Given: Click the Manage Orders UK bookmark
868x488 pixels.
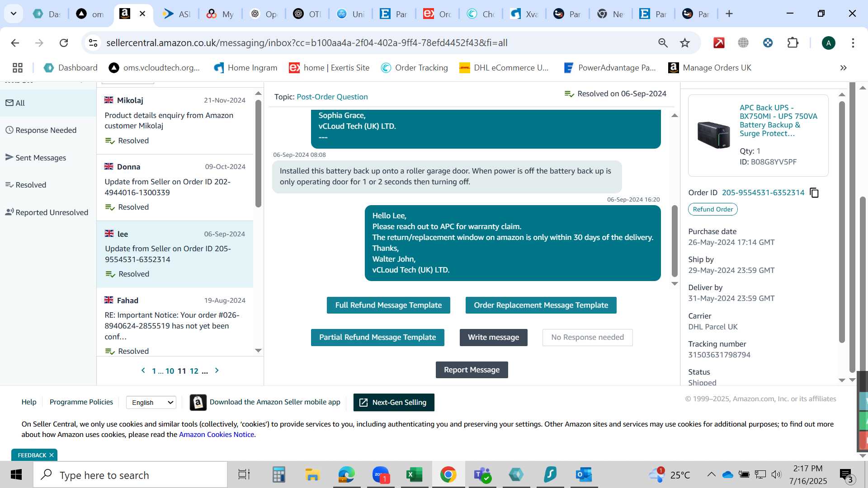Looking at the screenshot, I should pyautogui.click(x=710, y=68).
